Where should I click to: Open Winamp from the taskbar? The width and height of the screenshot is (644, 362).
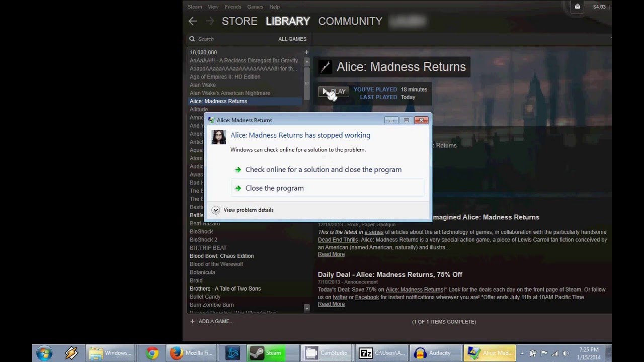pyautogui.click(x=71, y=353)
